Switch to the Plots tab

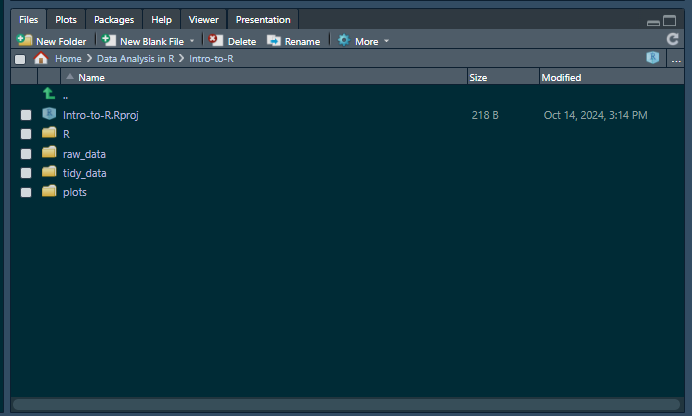66,19
